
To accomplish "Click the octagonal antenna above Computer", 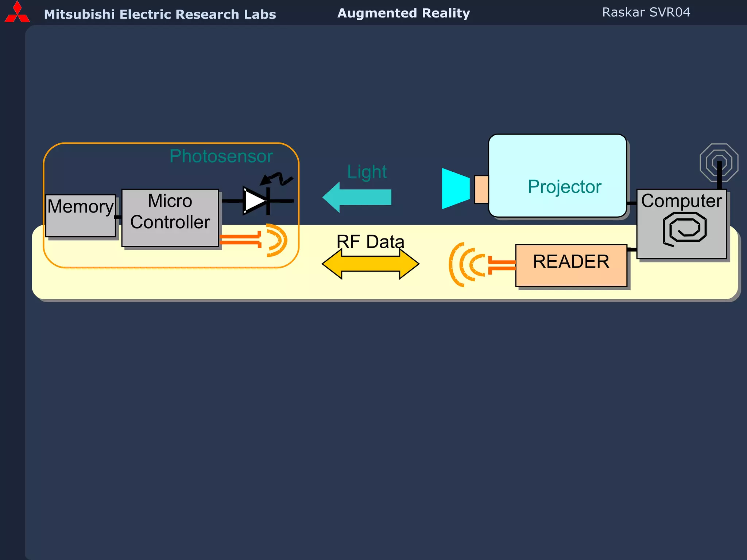I will pyautogui.click(x=719, y=163).
